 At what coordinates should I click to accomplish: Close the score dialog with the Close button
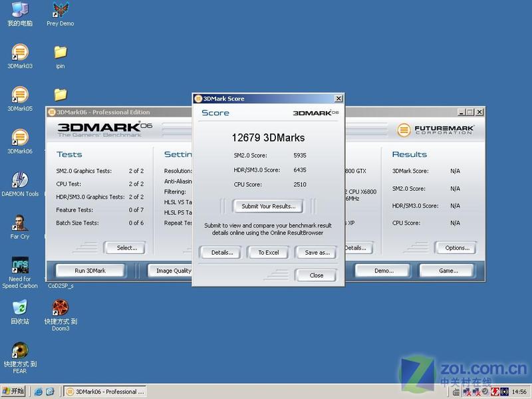coord(317,275)
